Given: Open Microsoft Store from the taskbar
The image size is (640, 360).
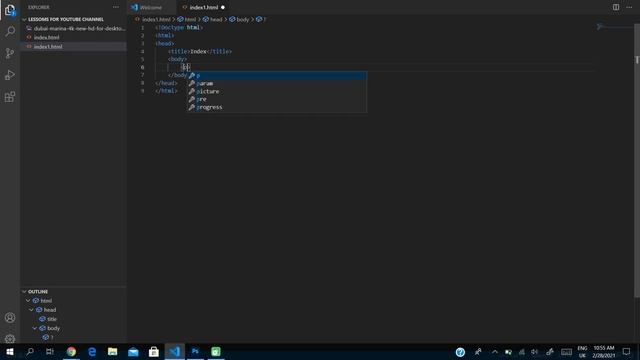Looking at the screenshot, I should (154, 351).
